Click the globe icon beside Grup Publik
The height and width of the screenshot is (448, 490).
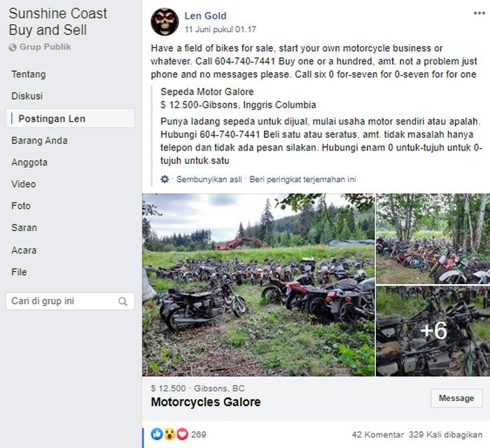coord(13,48)
